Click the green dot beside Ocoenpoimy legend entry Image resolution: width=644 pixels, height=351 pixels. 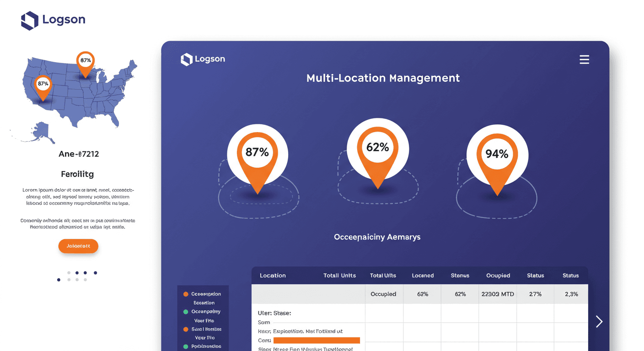[x=186, y=312]
